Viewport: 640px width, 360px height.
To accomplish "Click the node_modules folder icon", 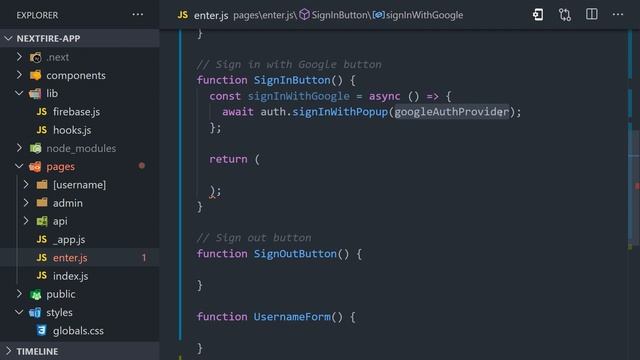I will (36, 148).
